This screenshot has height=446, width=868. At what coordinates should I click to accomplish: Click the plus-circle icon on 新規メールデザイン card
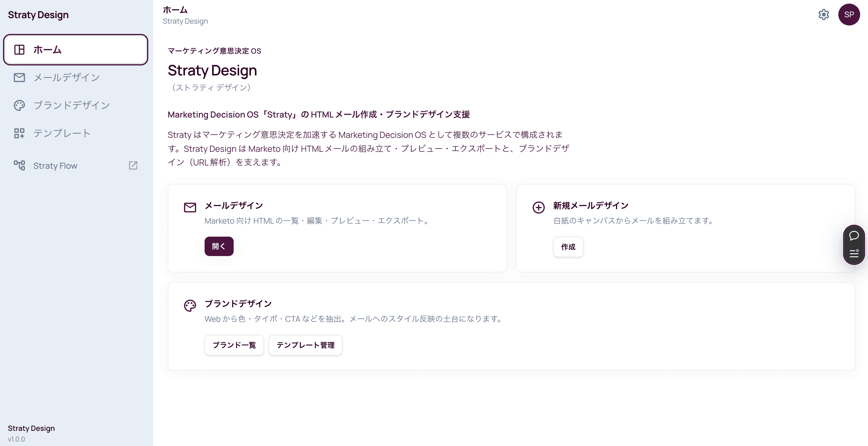click(538, 207)
